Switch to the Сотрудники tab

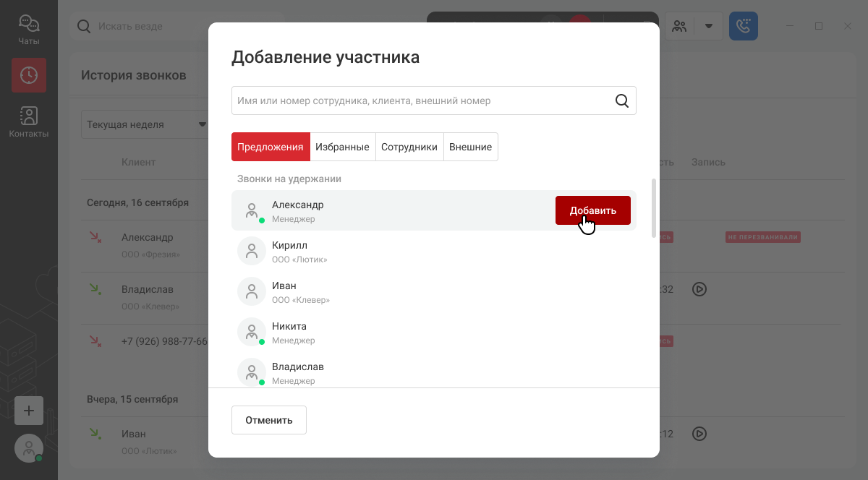coord(409,147)
